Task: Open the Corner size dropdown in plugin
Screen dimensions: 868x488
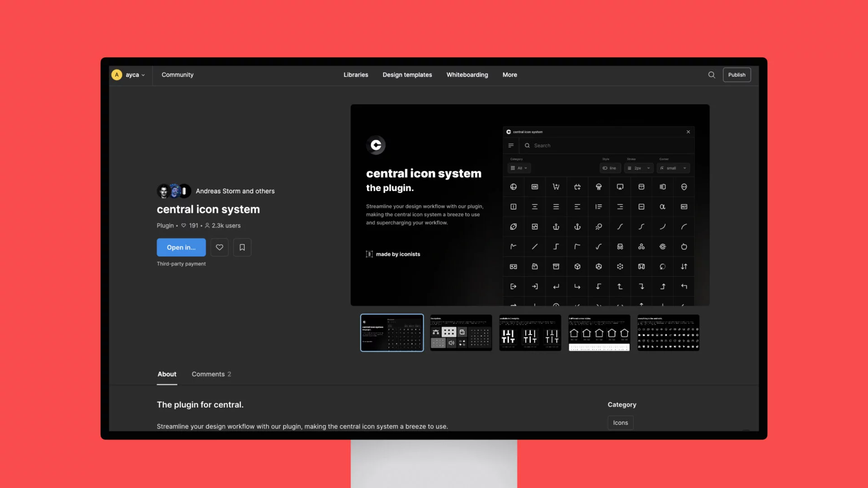Action: point(672,168)
